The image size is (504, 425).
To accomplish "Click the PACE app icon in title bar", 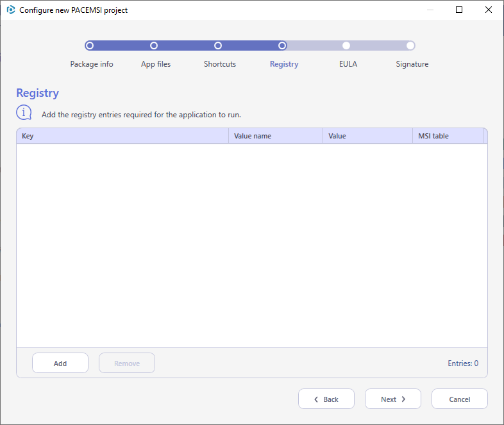I will [11, 10].
